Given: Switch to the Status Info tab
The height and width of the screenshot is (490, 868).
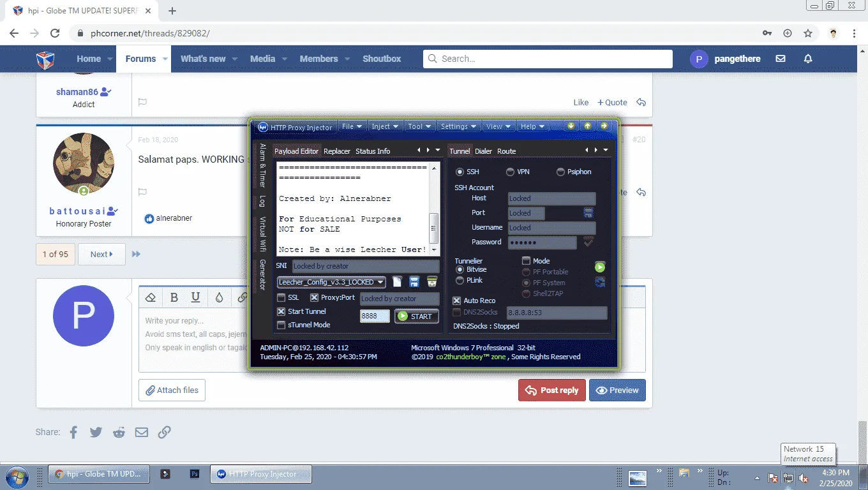Looking at the screenshot, I should click(373, 151).
